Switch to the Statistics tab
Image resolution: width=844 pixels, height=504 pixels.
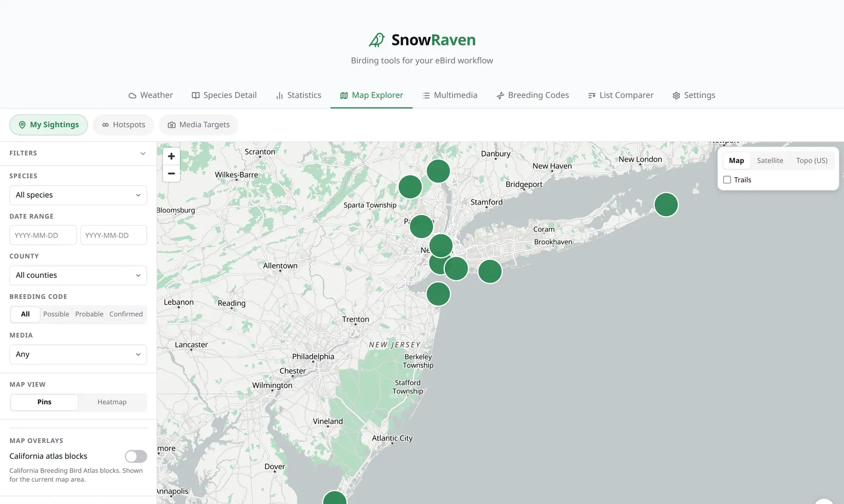(x=299, y=95)
